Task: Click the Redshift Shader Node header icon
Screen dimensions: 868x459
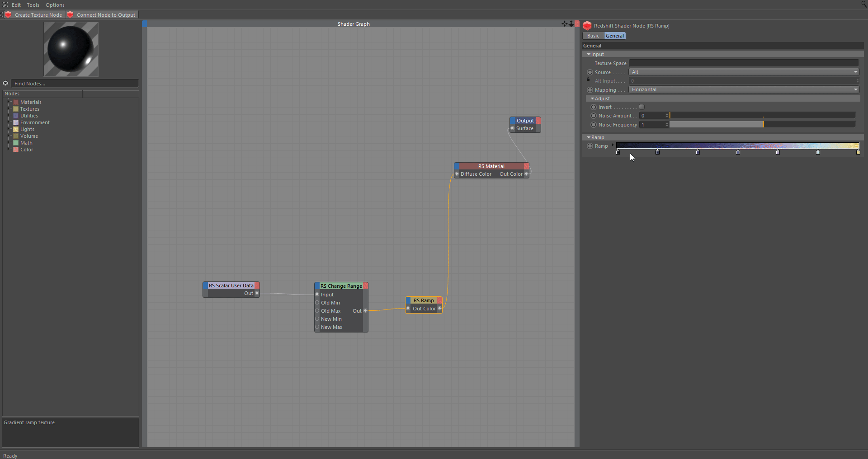Action: point(587,26)
